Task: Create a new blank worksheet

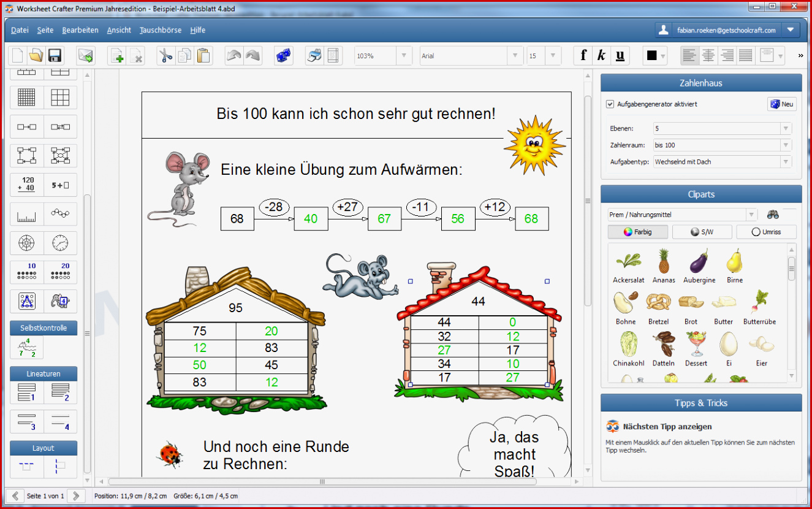Action: click(x=18, y=56)
